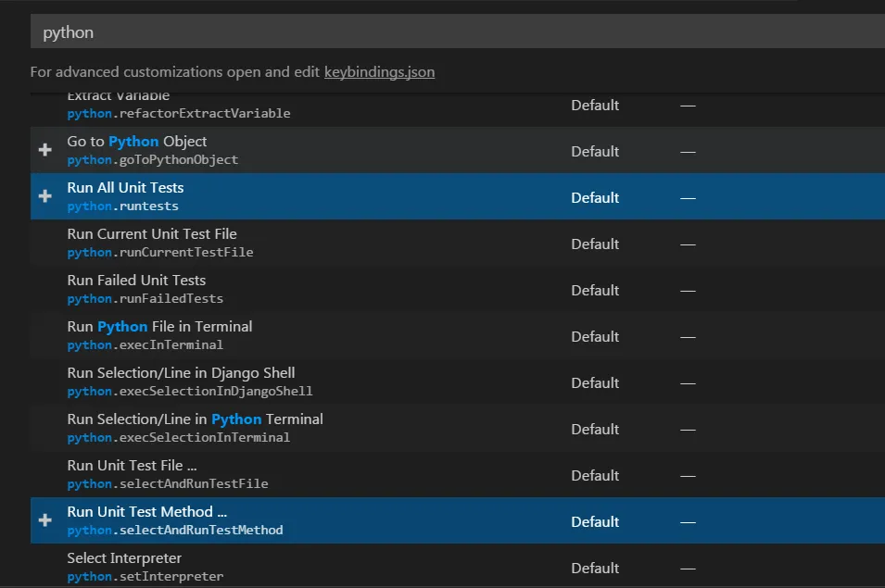Viewport: 885px width, 588px height.
Task: Click Default source in Run Failed Unit Tests row
Action: [595, 290]
